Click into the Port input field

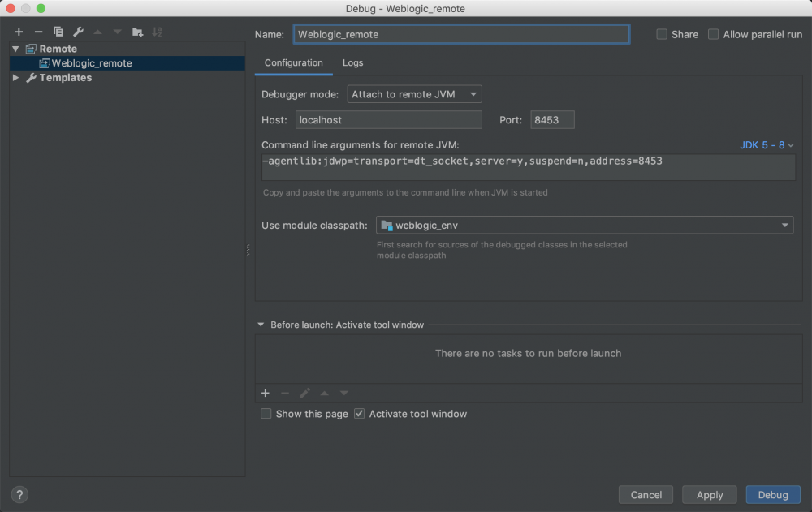click(552, 120)
